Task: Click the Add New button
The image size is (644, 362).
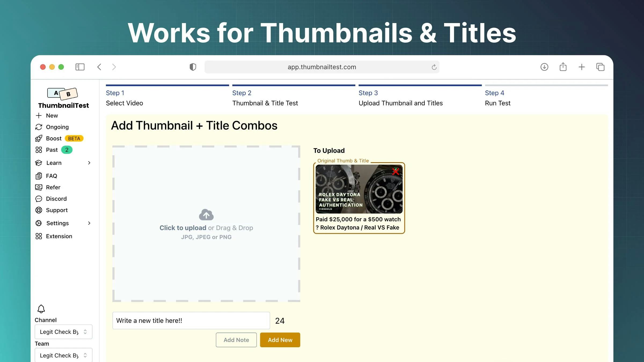Action: pos(280,340)
